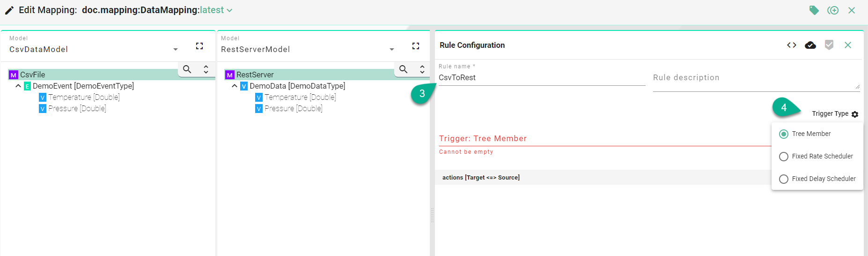Screen dimensions: 868x256
Task: Maximize the CsvDataModel panel
Action: (199, 46)
